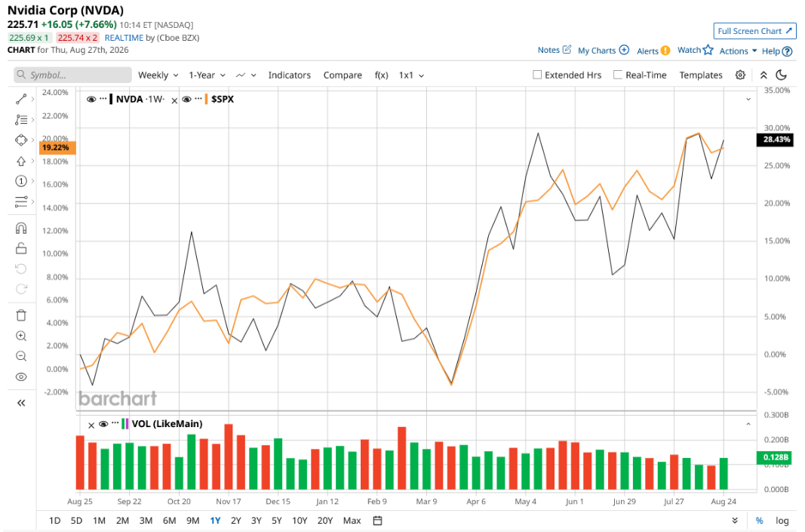Click the trash can delete drawings icon

pyautogui.click(x=21, y=315)
